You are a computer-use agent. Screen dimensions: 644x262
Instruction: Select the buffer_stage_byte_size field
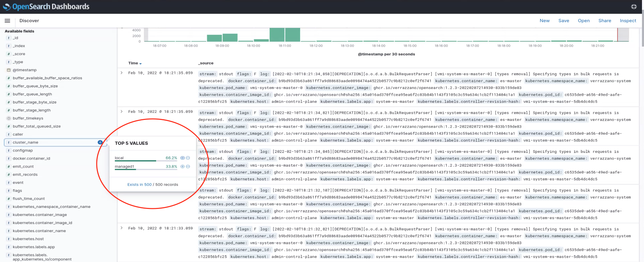[x=35, y=102]
